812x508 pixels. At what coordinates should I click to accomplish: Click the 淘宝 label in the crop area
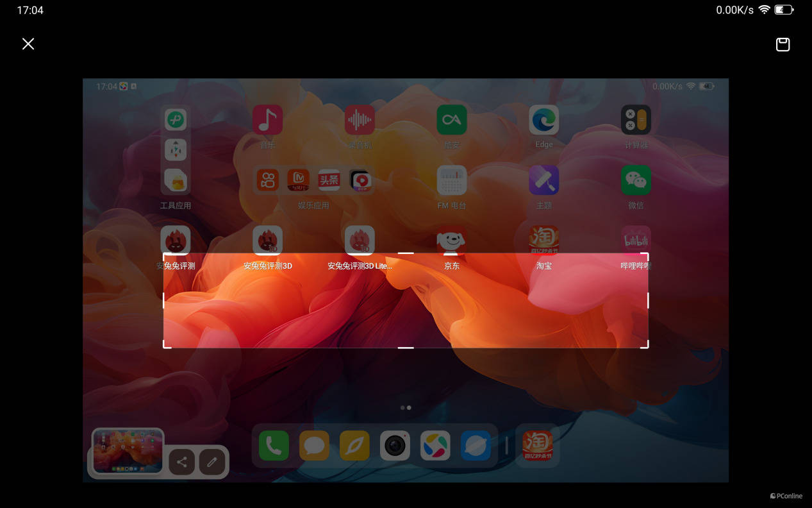pyautogui.click(x=543, y=266)
